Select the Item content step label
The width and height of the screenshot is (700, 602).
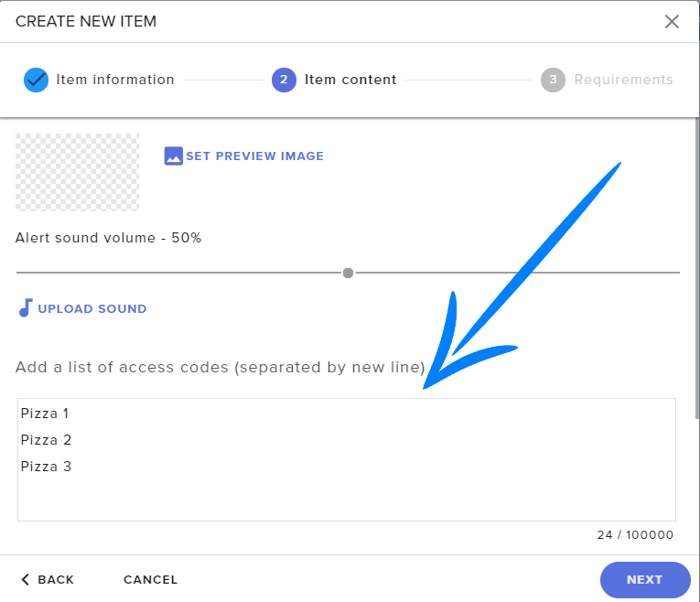pos(350,80)
